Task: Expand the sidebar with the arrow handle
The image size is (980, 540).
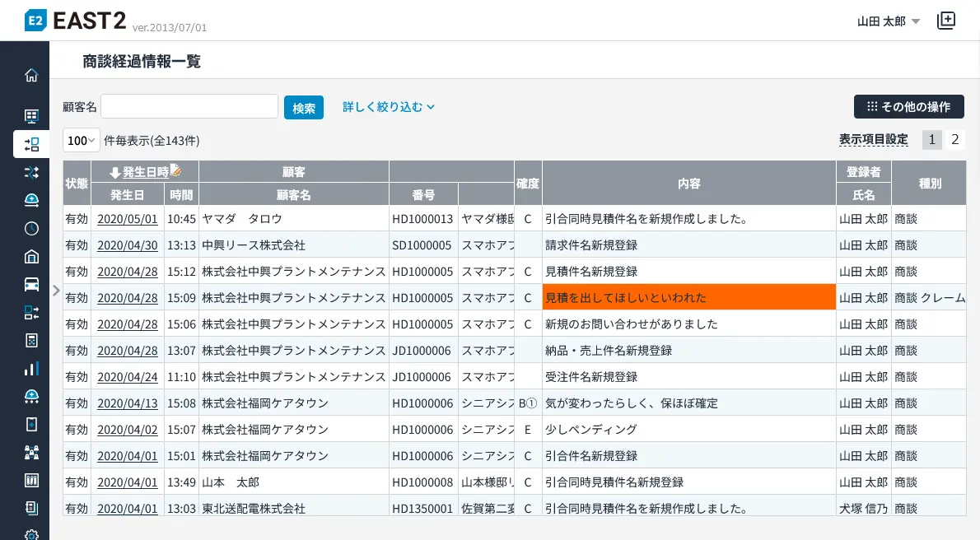Action: [x=55, y=290]
